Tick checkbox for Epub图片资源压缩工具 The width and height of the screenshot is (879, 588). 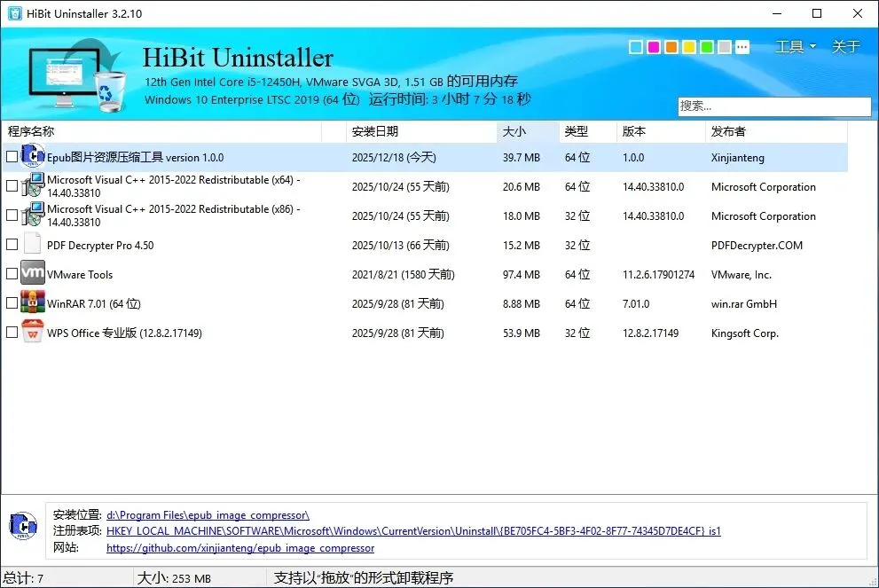point(12,157)
